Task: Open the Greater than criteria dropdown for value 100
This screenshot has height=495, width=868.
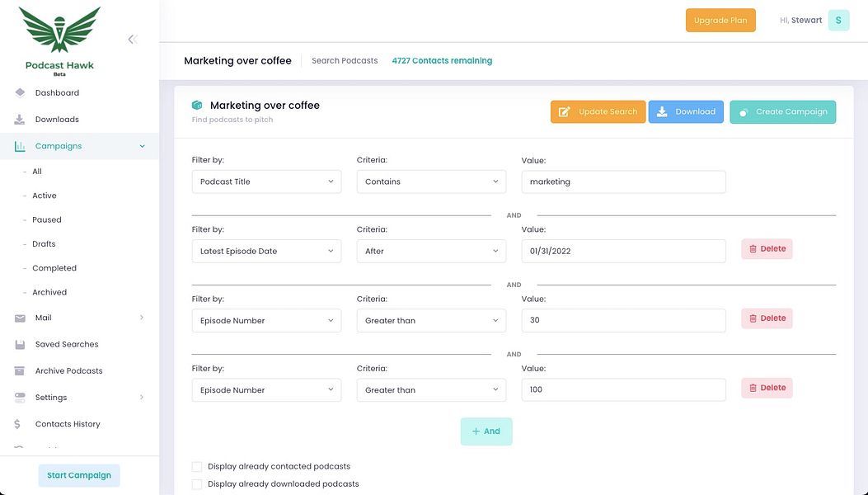Action: pos(431,389)
